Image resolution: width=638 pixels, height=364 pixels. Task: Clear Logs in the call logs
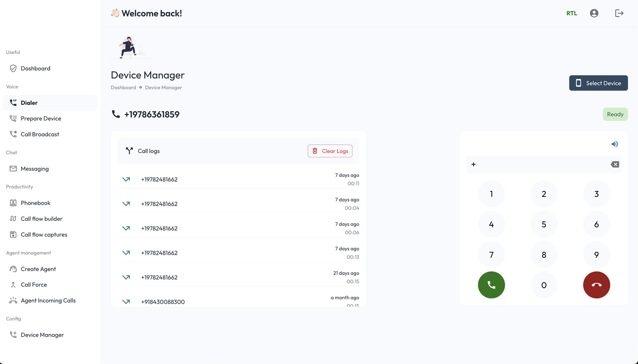[330, 151]
